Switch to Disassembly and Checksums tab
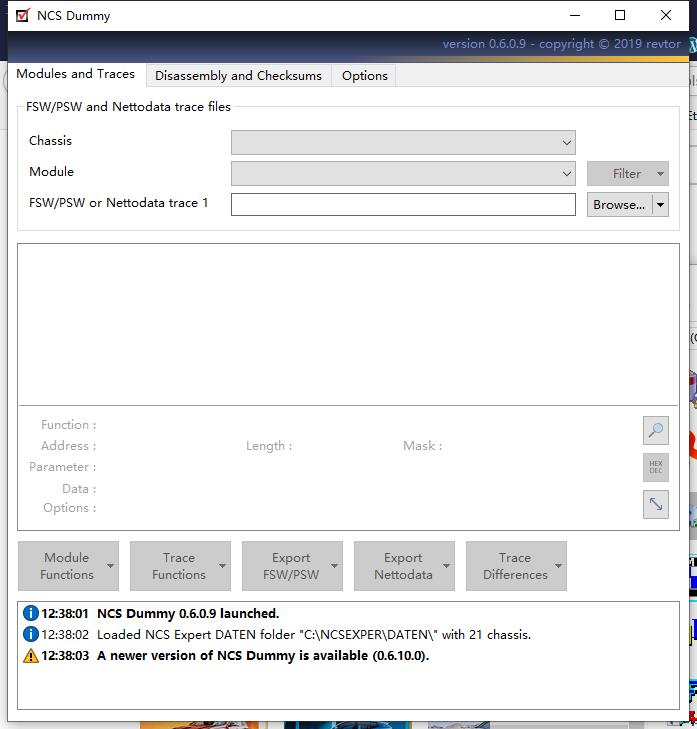This screenshot has width=697, height=729. point(238,75)
